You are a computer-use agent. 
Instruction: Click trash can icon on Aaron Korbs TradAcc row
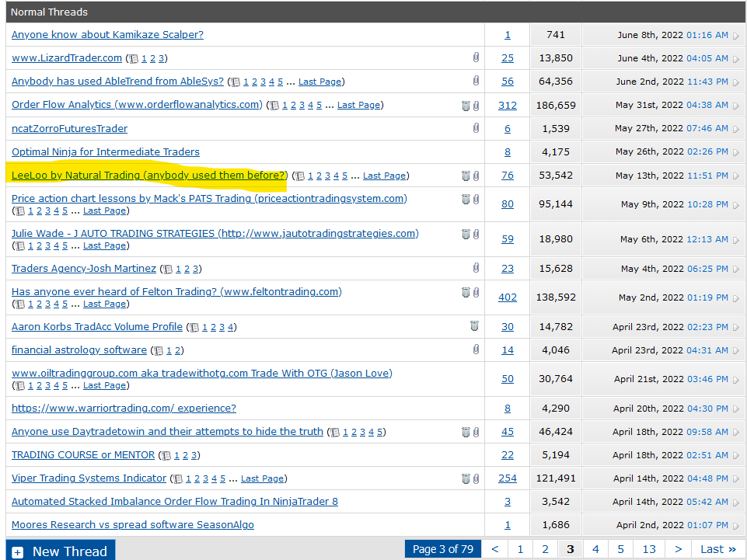474,325
